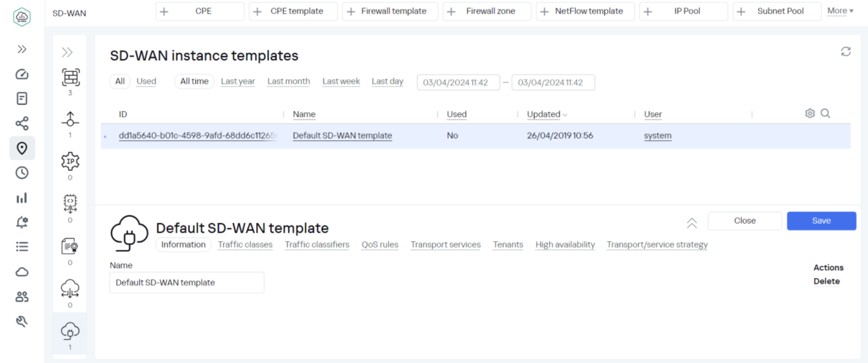The height and width of the screenshot is (363, 868).
Task: Open the firewall icon in SD-WAN sidebar
Action: [x=70, y=78]
